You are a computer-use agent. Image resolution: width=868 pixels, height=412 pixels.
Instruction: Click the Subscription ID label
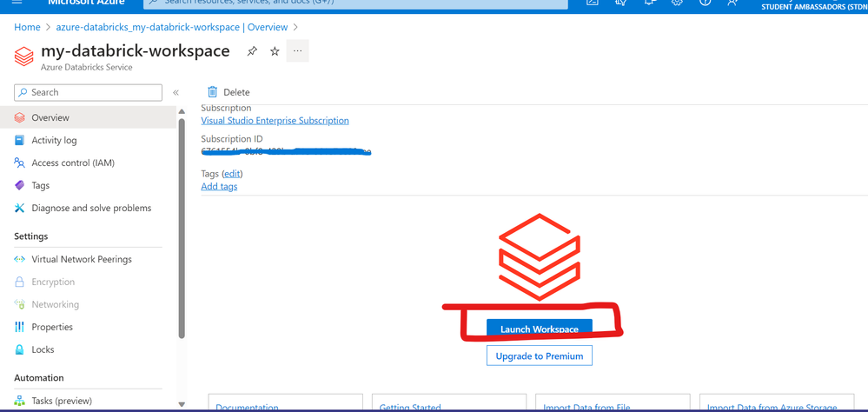pyautogui.click(x=232, y=139)
